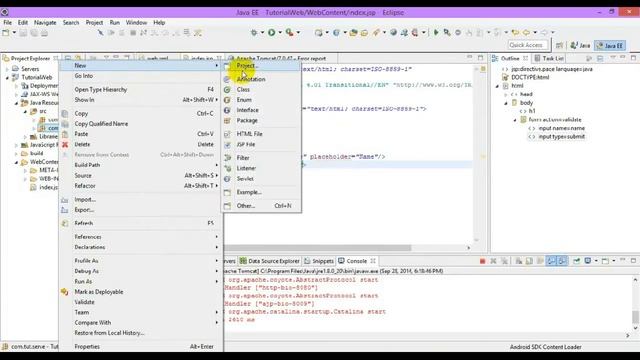
Task: Click the Interface icon in New submenu
Action: coord(227,110)
